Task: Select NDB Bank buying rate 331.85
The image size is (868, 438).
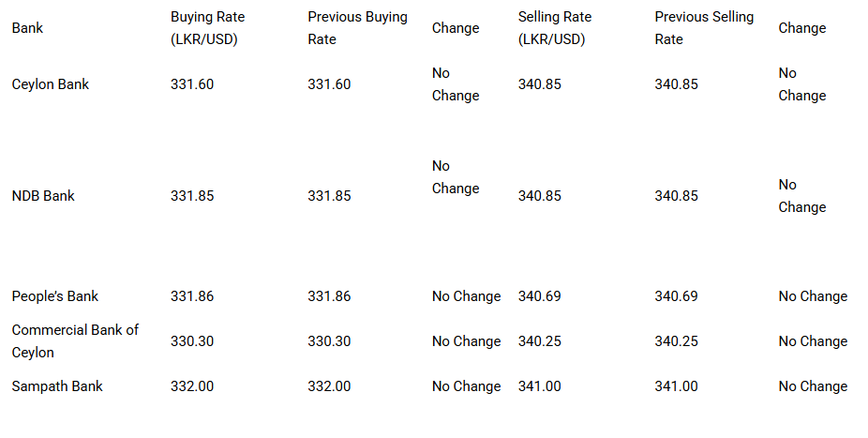Action: coord(192,196)
